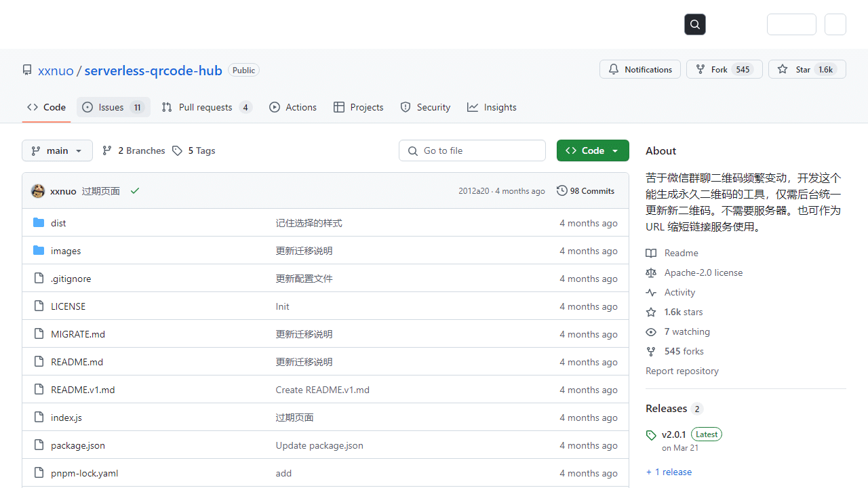
Task: Click the dist folder icon
Action: click(39, 223)
